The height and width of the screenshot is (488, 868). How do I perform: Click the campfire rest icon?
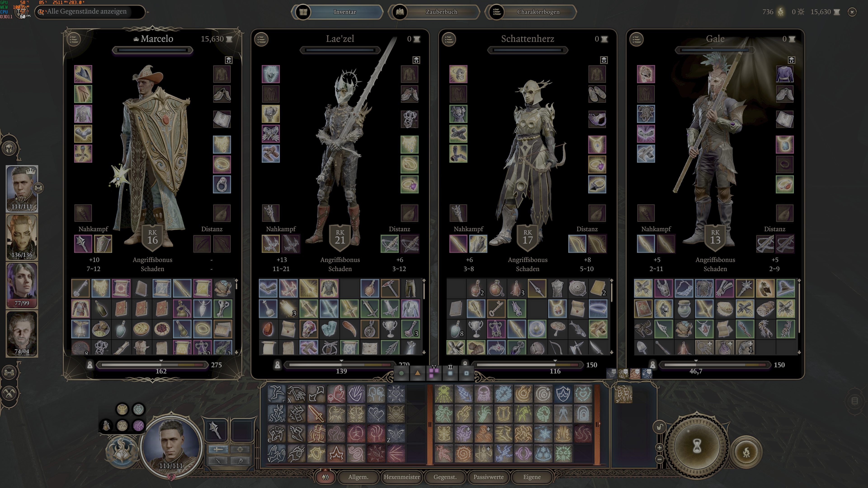point(746,452)
